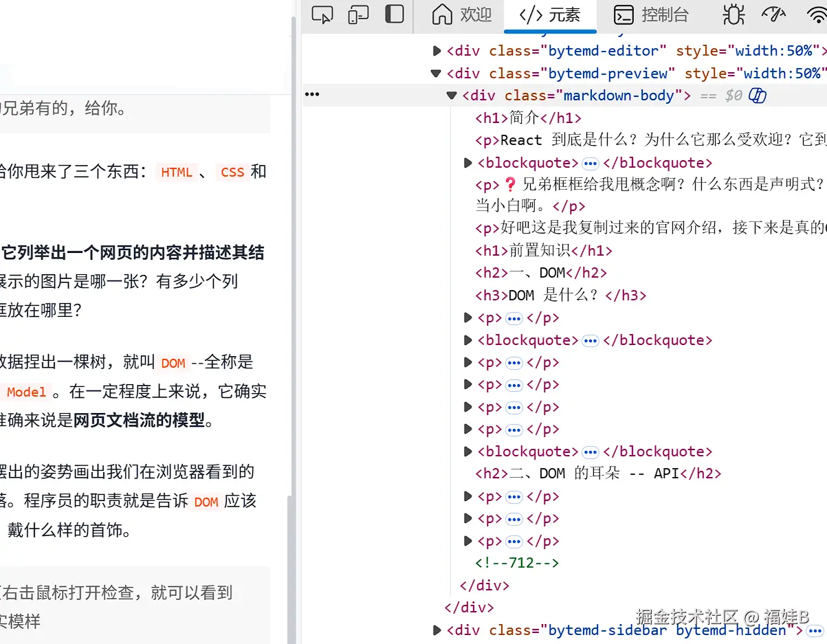
Task: Open the Performance gauge icon
Action: coord(774,14)
